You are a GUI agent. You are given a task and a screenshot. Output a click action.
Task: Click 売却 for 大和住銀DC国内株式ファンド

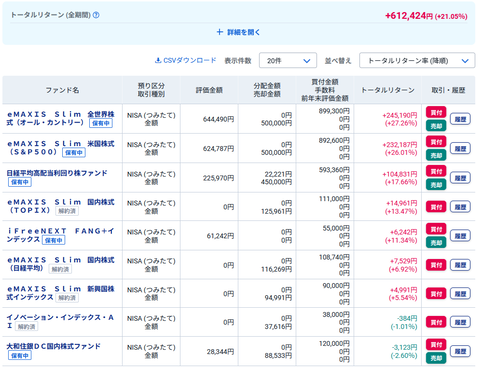click(436, 358)
